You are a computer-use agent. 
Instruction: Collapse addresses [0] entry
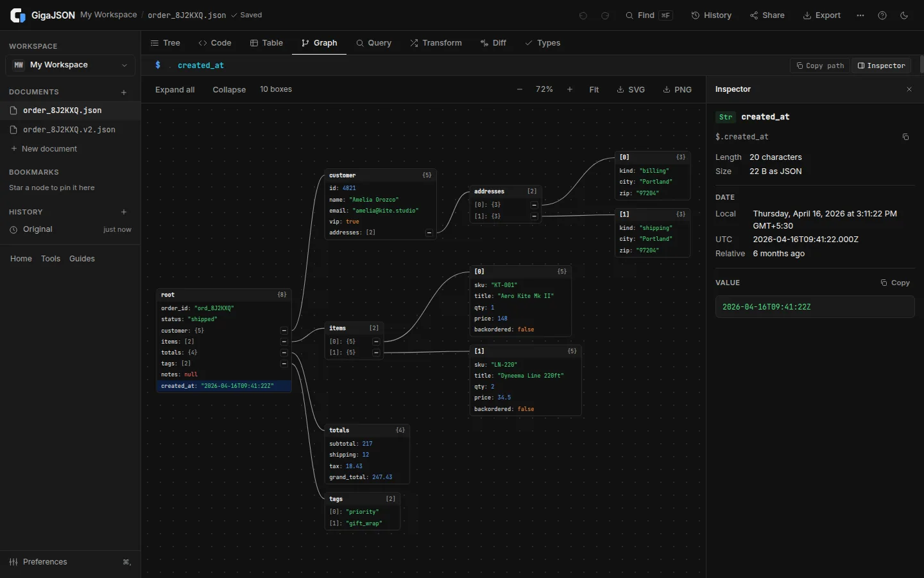click(534, 205)
